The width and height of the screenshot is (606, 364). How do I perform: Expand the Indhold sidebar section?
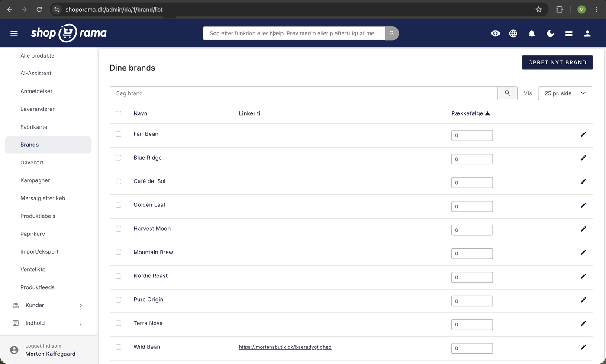48,323
